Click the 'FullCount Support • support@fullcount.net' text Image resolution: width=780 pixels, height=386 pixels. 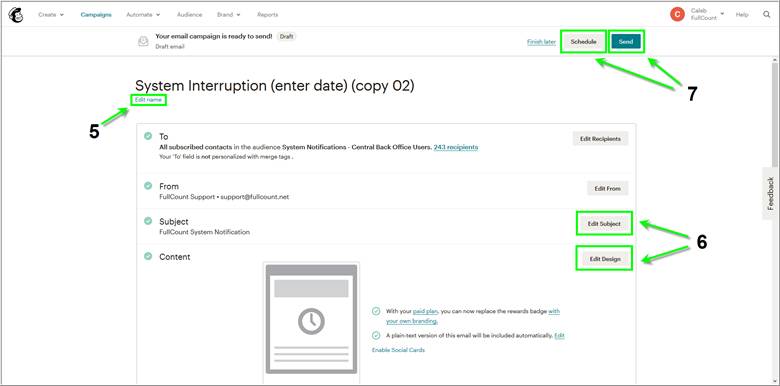pos(224,196)
